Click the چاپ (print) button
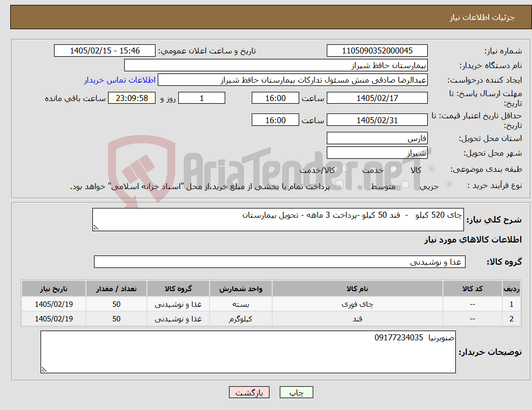Viewport: 532px width, 410px height. [x=296, y=392]
